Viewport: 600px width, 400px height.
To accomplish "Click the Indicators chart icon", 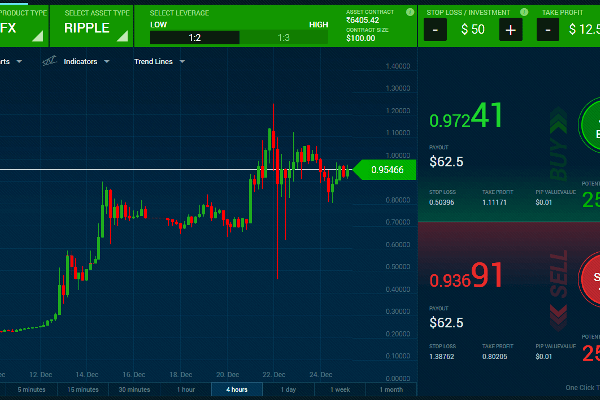I will (x=48, y=61).
